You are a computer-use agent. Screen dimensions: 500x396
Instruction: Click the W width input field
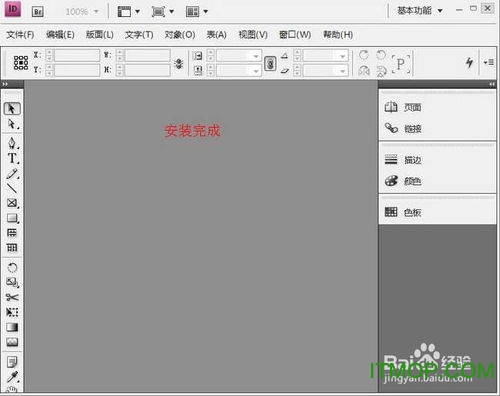(x=148, y=55)
